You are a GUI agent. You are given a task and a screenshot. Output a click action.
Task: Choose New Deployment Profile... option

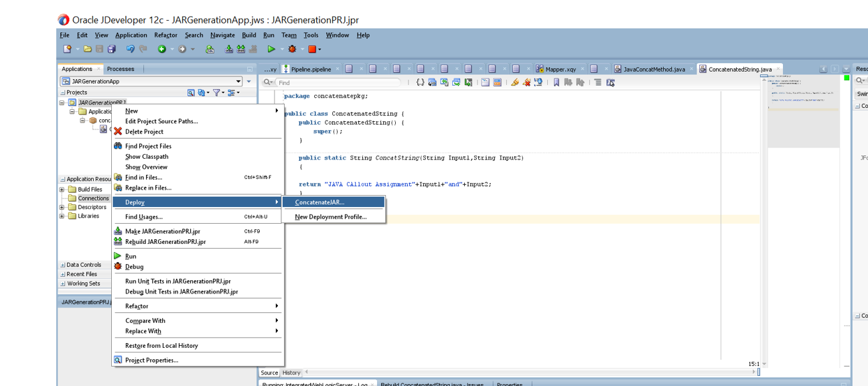pyautogui.click(x=334, y=216)
